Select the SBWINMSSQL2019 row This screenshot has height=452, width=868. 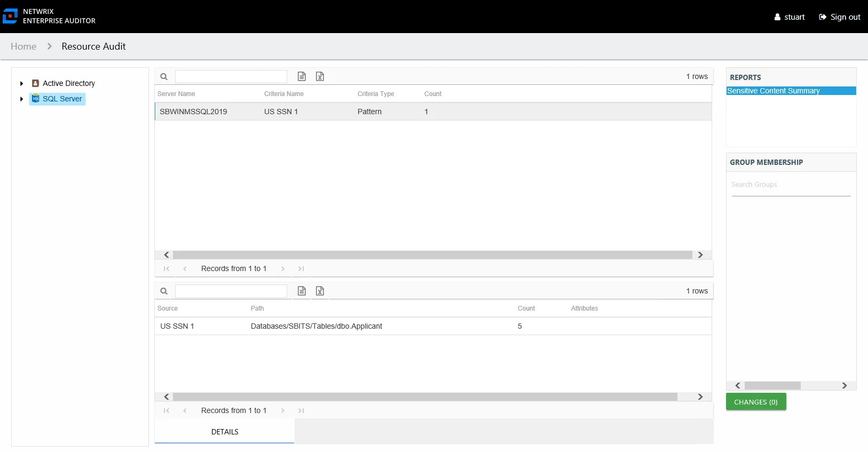pyautogui.click(x=433, y=112)
